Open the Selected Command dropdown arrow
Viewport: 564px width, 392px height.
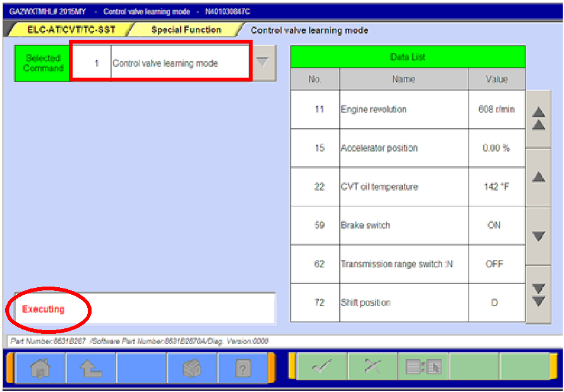tap(263, 62)
